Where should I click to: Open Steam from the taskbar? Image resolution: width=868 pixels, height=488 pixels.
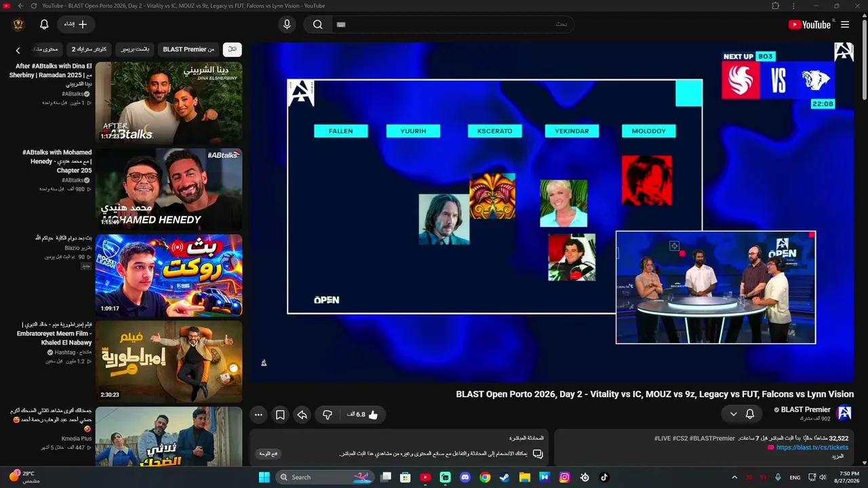[505, 477]
